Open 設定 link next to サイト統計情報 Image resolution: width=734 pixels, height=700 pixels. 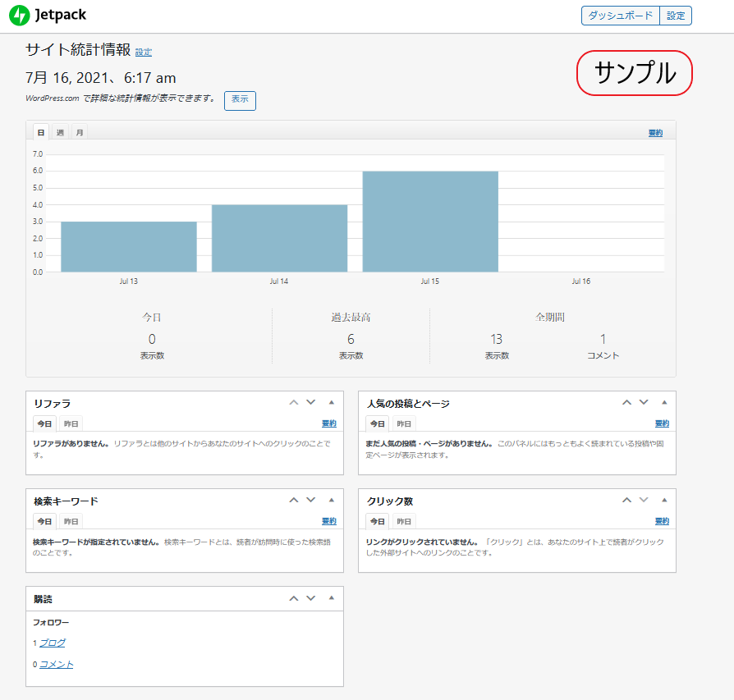(x=144, y=53)
